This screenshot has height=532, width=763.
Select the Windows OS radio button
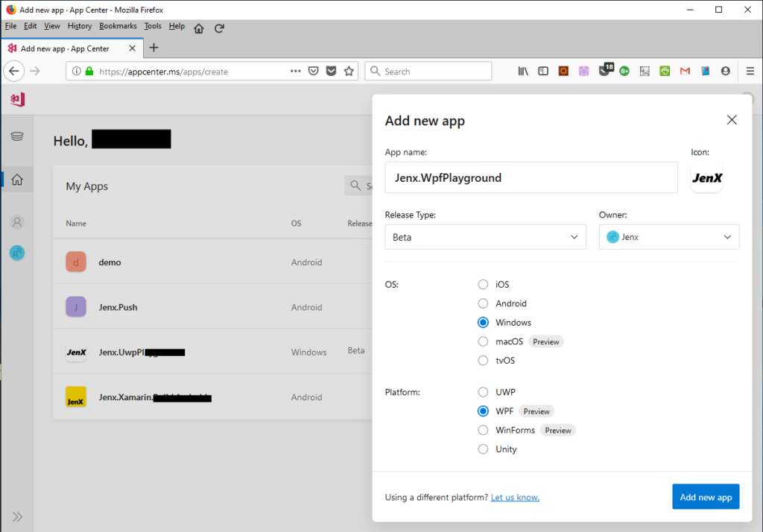coord(483,322)
